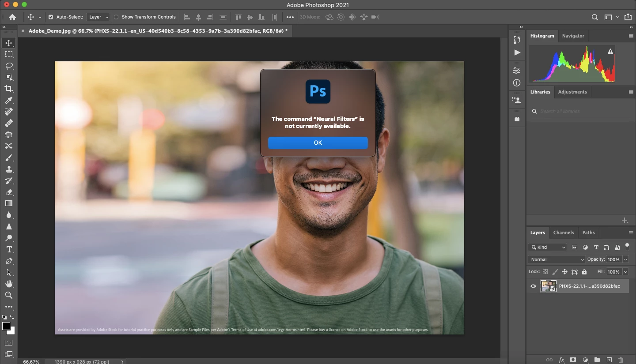Open the Adjustments panel tab

click(x=572, y=92)
